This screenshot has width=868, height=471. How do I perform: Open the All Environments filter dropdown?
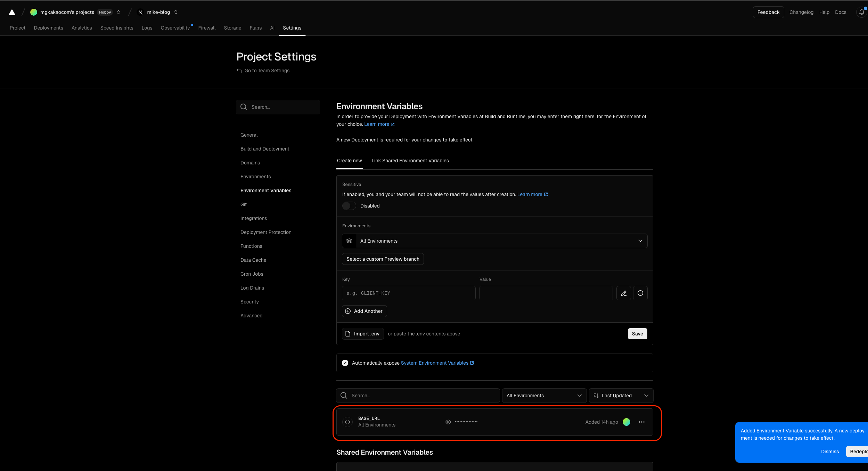544,396
